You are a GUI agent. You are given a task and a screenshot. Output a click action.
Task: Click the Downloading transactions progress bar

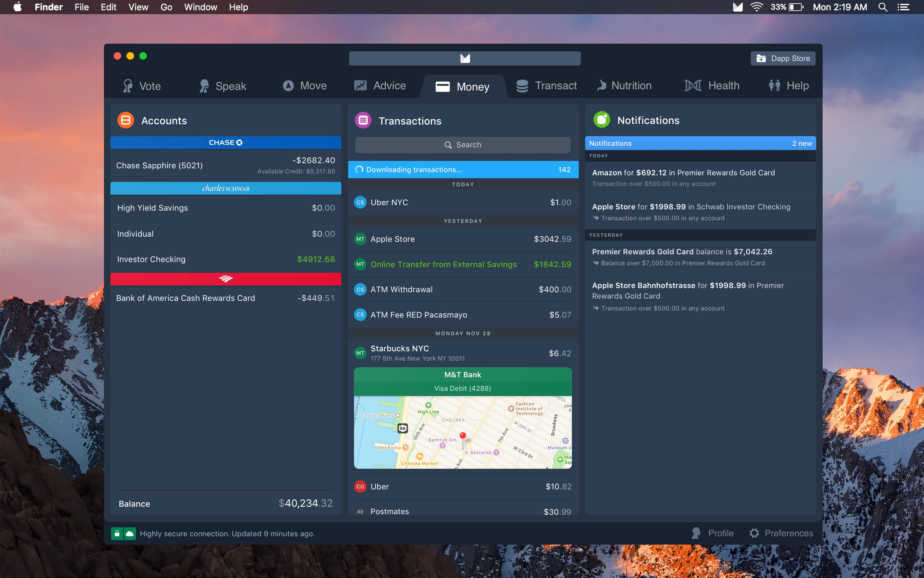[463, 170]
